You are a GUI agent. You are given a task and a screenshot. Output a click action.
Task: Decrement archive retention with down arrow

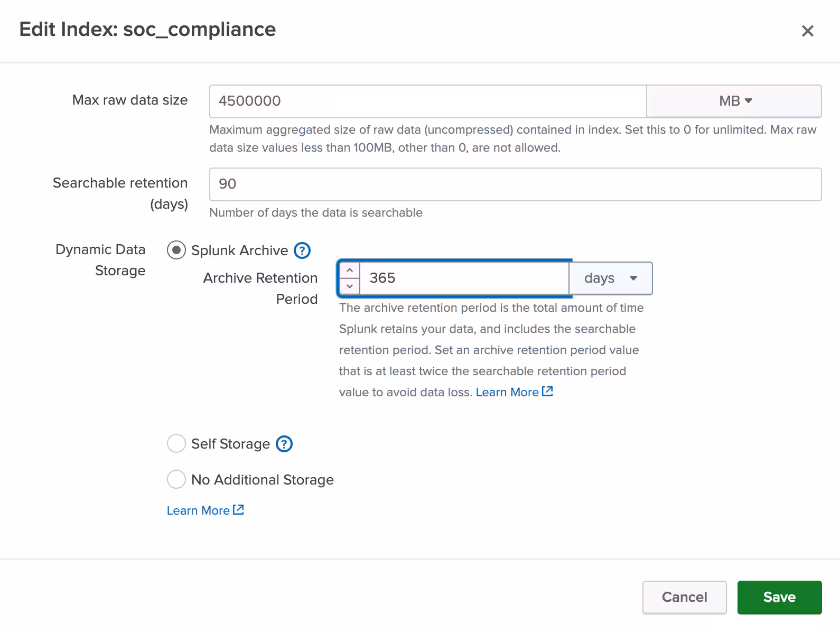[350, 286]
